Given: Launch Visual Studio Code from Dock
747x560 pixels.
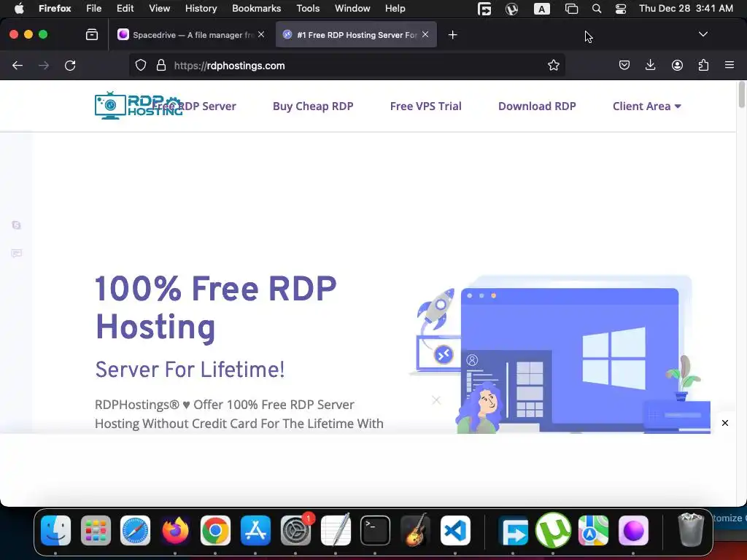Looking at the screenshot, I should point(455,531).
